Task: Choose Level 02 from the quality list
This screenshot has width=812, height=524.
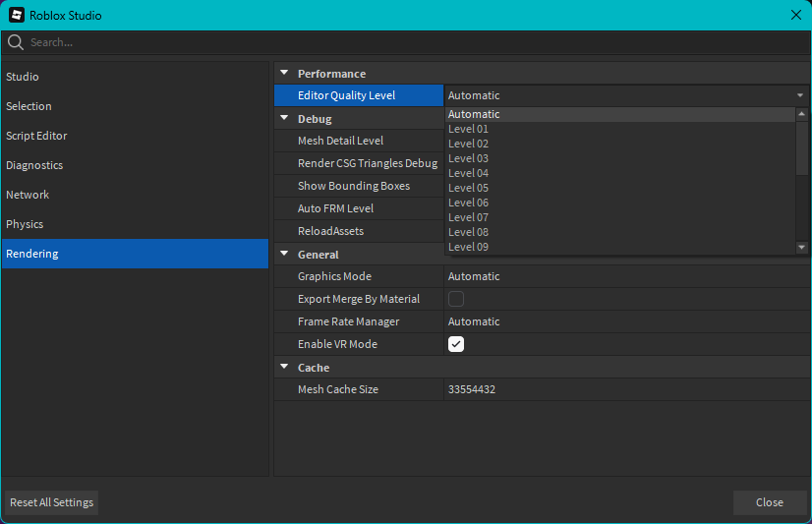Action: pos(620,144)
